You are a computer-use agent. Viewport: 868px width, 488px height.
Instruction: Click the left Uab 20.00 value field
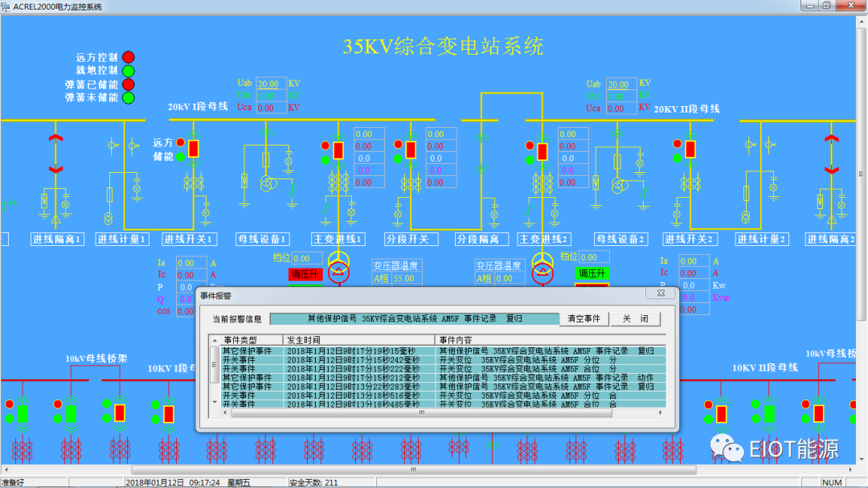[271, 84]
